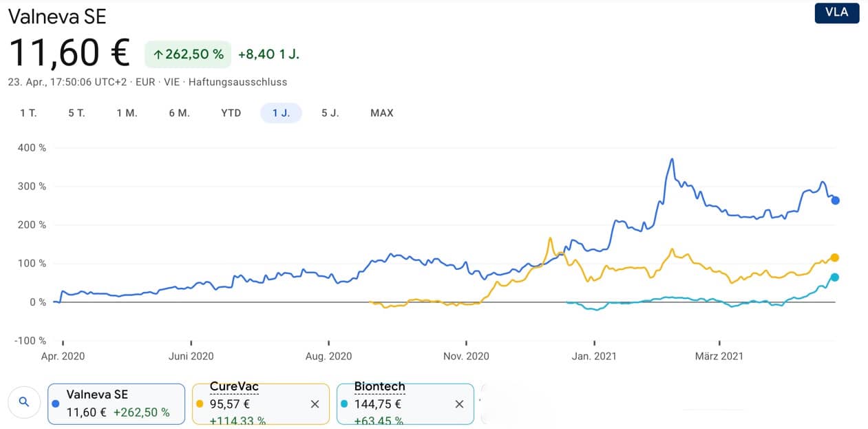
Task: Click the Aug. 2020 axis label
Action: click(x=329, y=356)
